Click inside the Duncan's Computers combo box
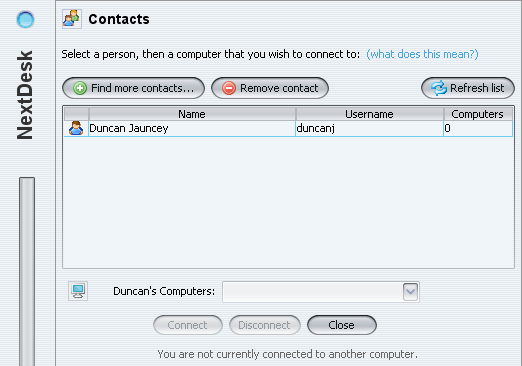Screen dimensions: 522x366 pyautogui.click(x=321, y=292)
